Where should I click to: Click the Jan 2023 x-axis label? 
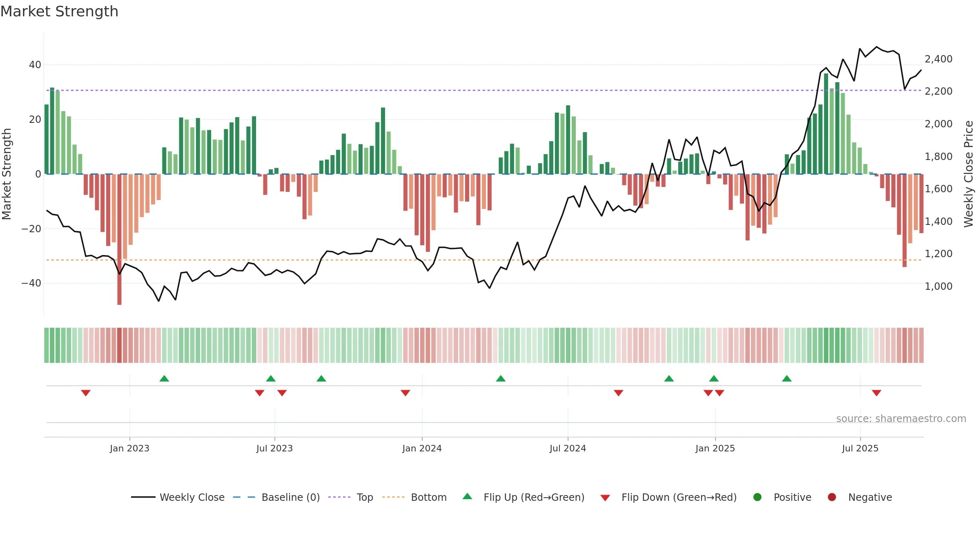pos(129,448)
